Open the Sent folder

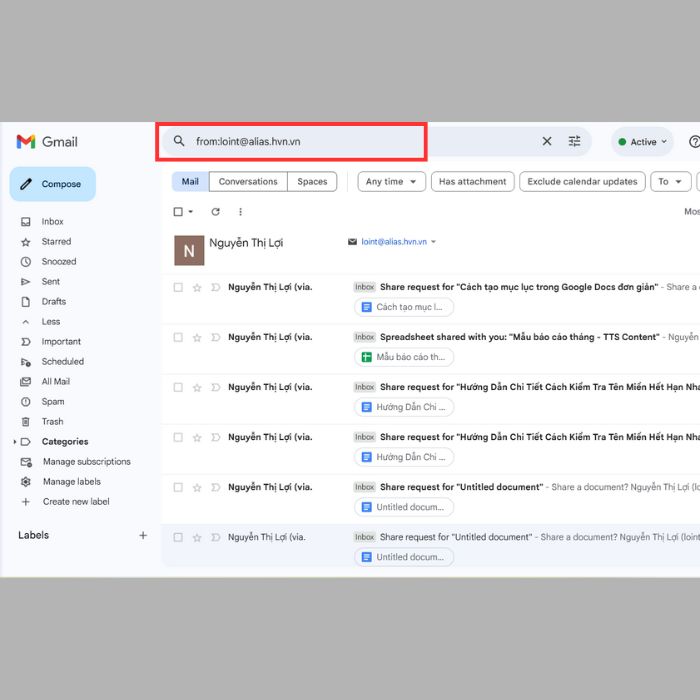[x=50, y=282]
